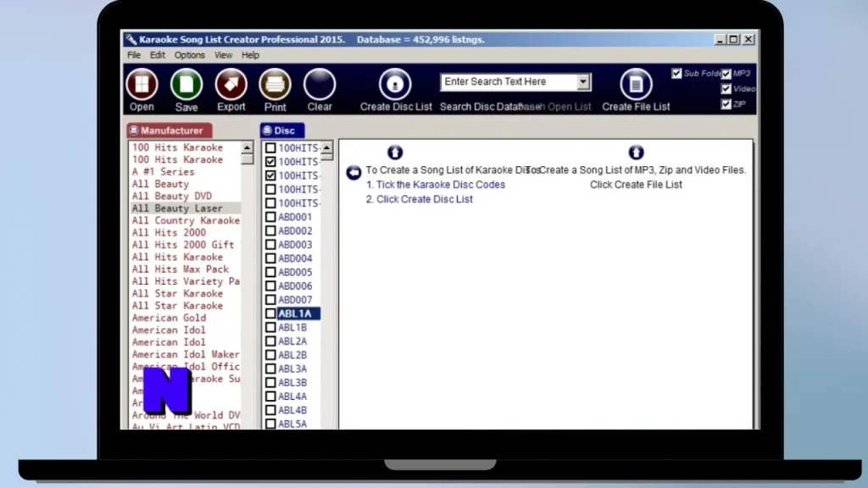Open the Options menu
Screen dimensions: 868x488
click(x=189, y=55)
